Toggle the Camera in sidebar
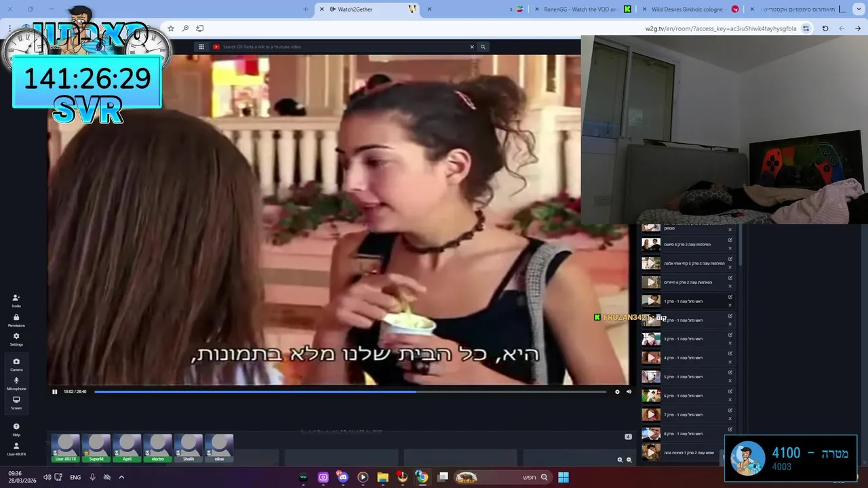Viewport: 868px width, 488px height. point(16,364)
